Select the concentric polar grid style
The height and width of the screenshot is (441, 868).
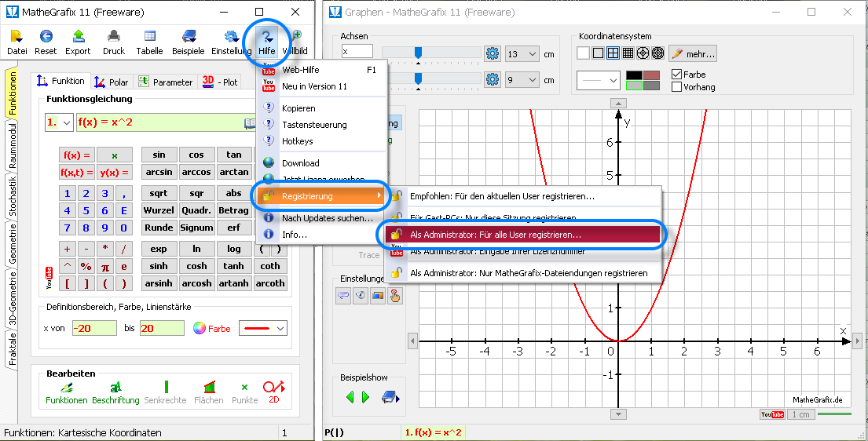657,53
